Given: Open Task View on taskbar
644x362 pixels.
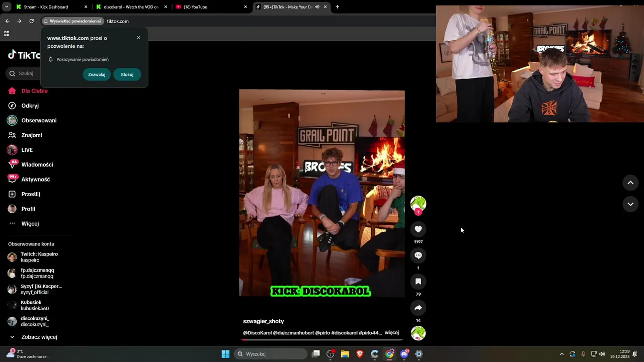Looking at the screenshot, I should pos(316,354).
